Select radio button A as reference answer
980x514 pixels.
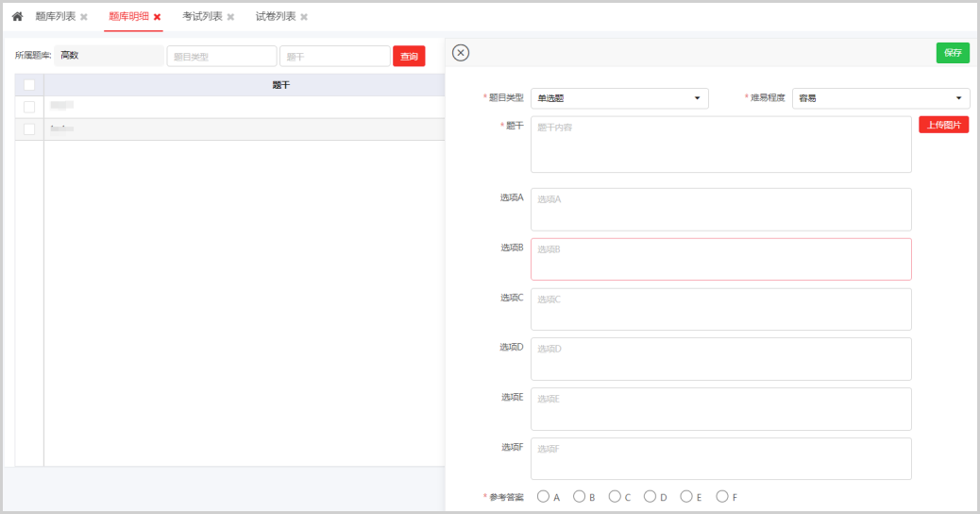[543, 496]
